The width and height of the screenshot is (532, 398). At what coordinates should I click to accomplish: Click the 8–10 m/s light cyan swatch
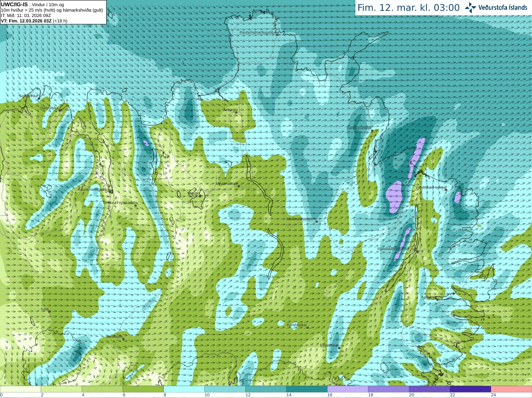tap(184, 389)
